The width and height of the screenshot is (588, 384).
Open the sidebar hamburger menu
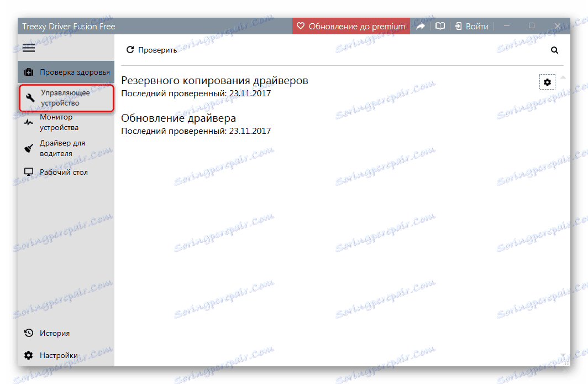coord(28,48)
